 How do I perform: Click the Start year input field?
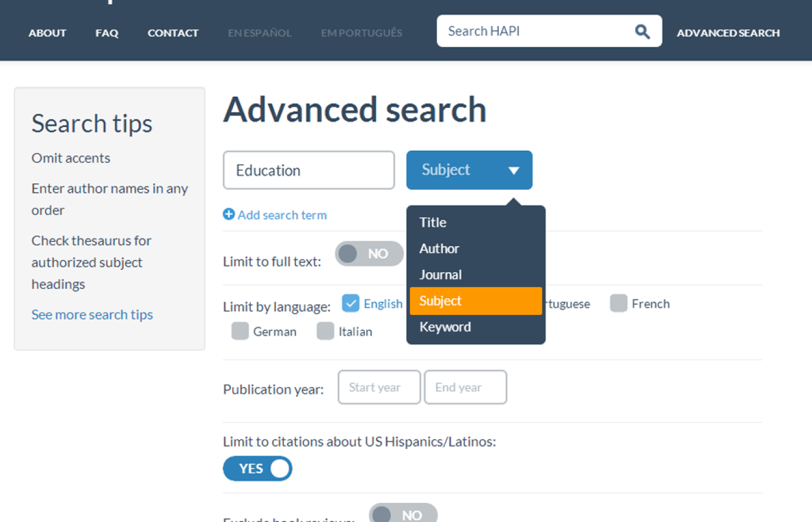pos(379,387)
